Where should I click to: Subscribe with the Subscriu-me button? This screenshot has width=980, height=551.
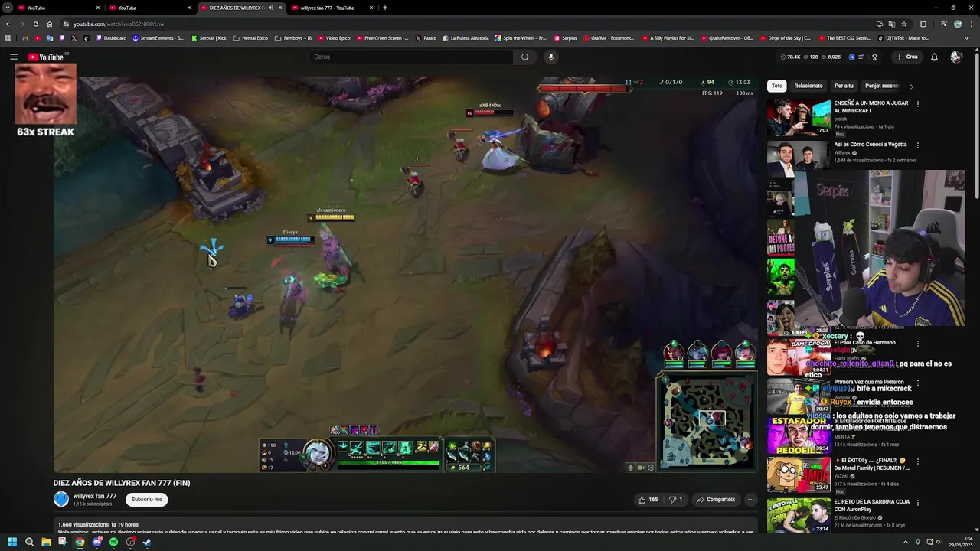click(146, 500)
